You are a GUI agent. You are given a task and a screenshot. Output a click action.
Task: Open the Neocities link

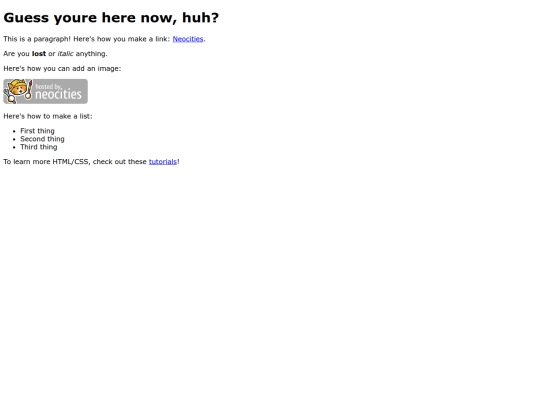point(188,39)
